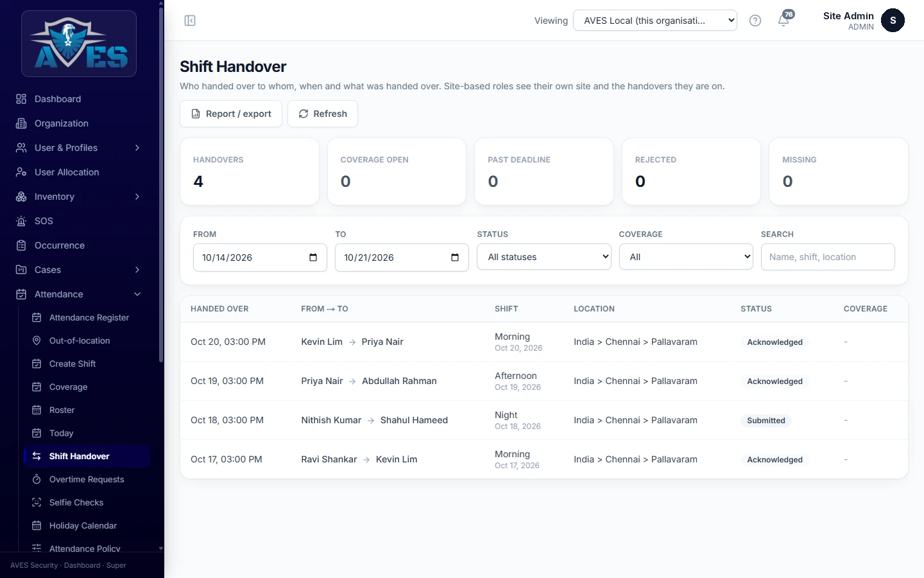
Task: Focus the FROM date field
Action: click(260, 258)
